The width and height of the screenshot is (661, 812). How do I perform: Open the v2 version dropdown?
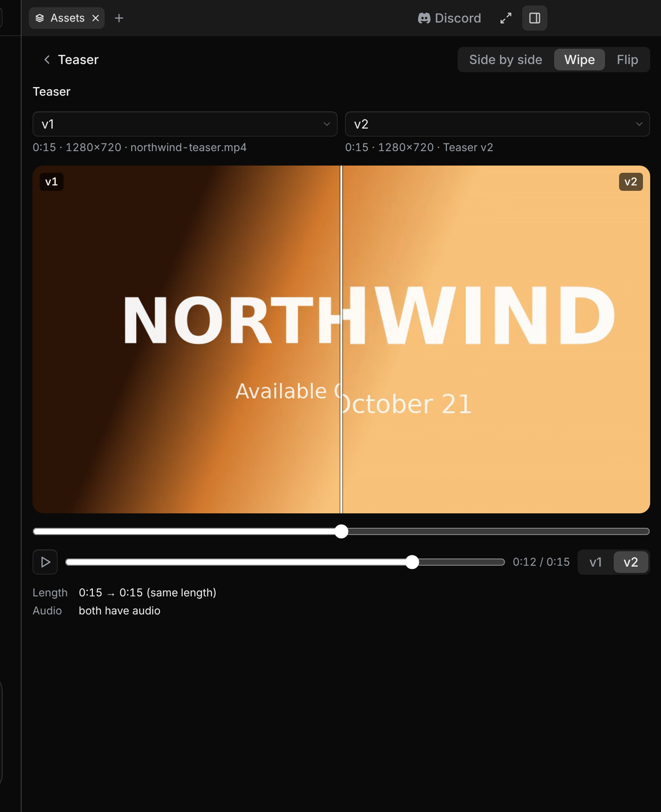coord(497,124)
